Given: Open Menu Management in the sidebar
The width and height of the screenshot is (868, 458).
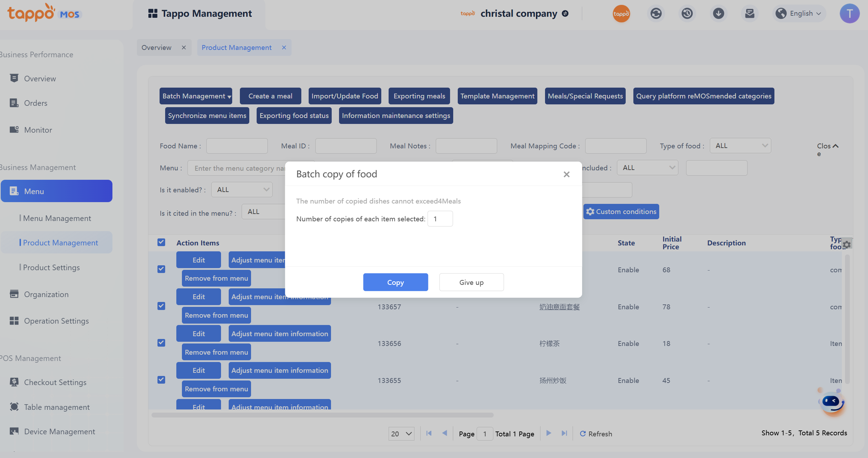Looking at the screenshot, I should [57, 218].
